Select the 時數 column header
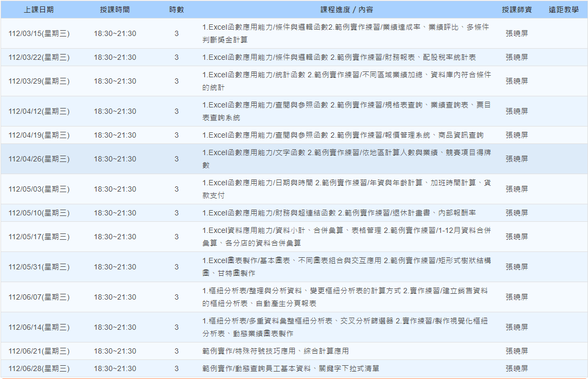The height and width of the screenshot is (379, 588). [x=176, y=10]
